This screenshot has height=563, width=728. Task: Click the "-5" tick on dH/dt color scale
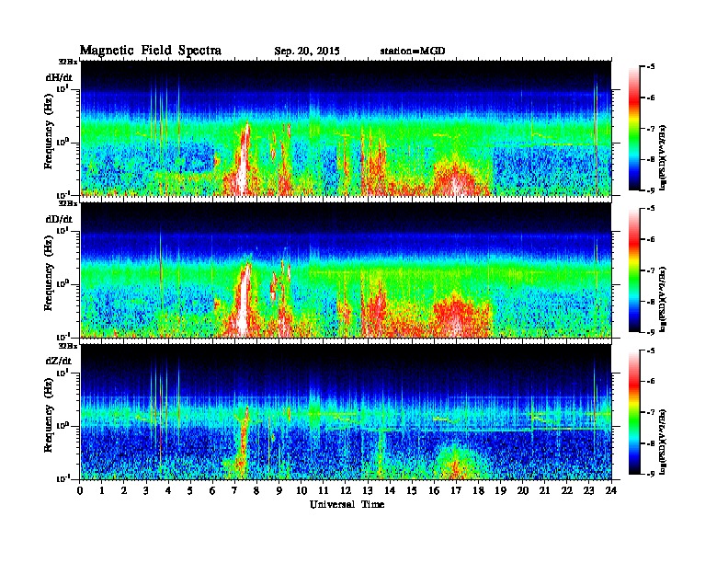(651, 67)
